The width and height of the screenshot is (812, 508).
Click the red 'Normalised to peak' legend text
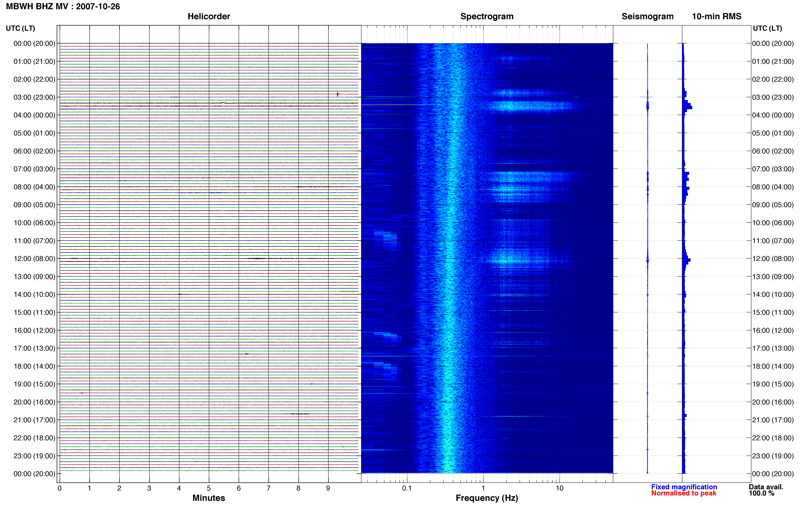[684, 494]
